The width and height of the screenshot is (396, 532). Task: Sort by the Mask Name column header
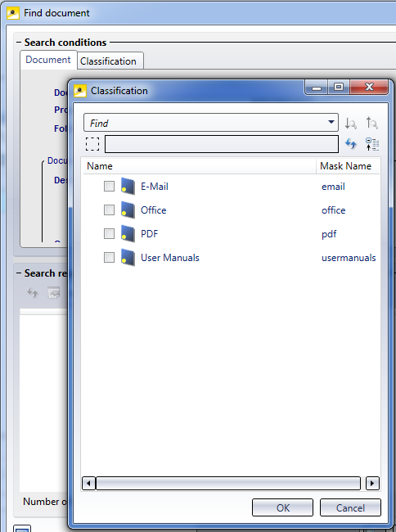click(349, 166)
